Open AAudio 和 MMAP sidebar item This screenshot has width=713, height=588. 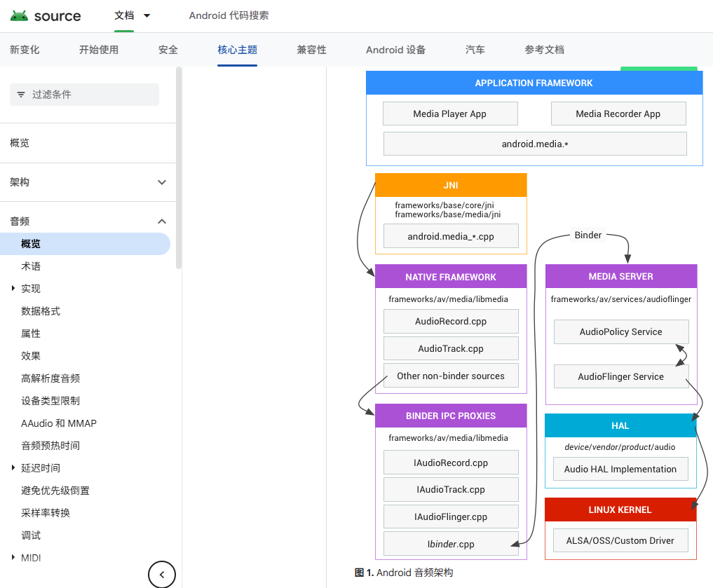(59, 423)
